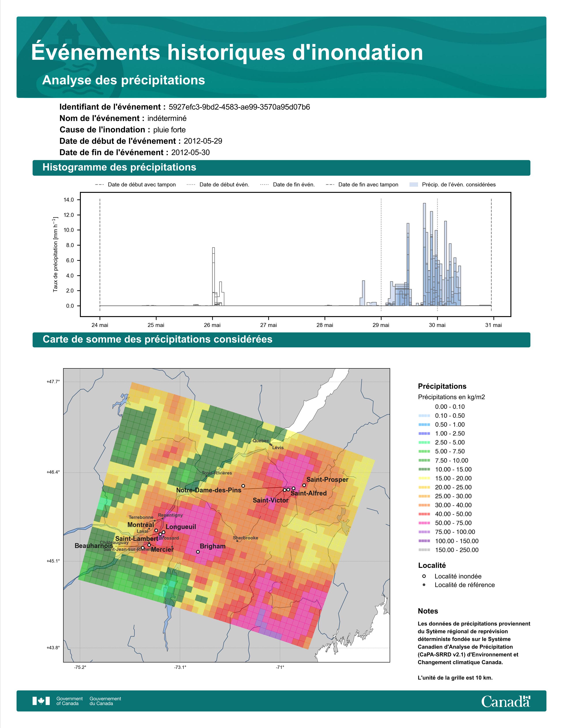Click the Saint-Prosper locality marker on map

point(304,485)
